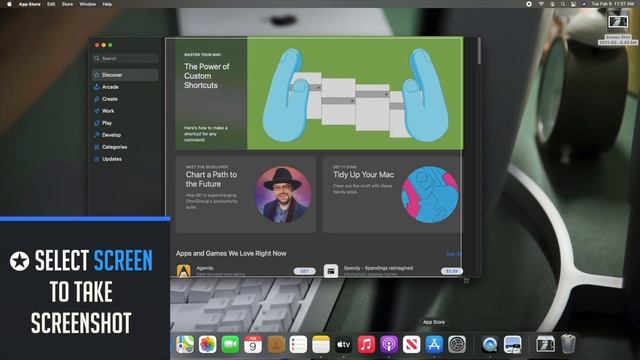
Task: Launch Photos from the Dock
Action: [x=207, y=344]
